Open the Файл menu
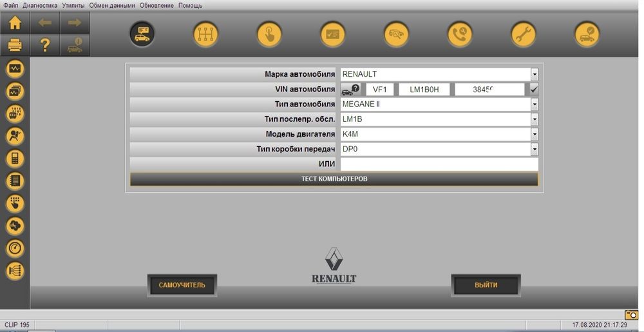Viewport: 644px width, 332px height. pyautogui.click(x=11, y=5)
